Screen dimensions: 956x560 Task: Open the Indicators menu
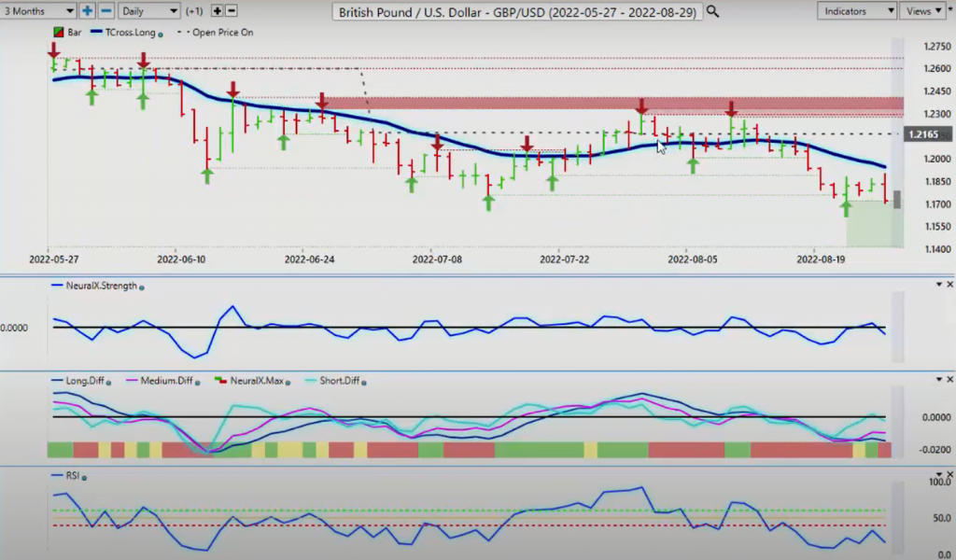(857, 11)
